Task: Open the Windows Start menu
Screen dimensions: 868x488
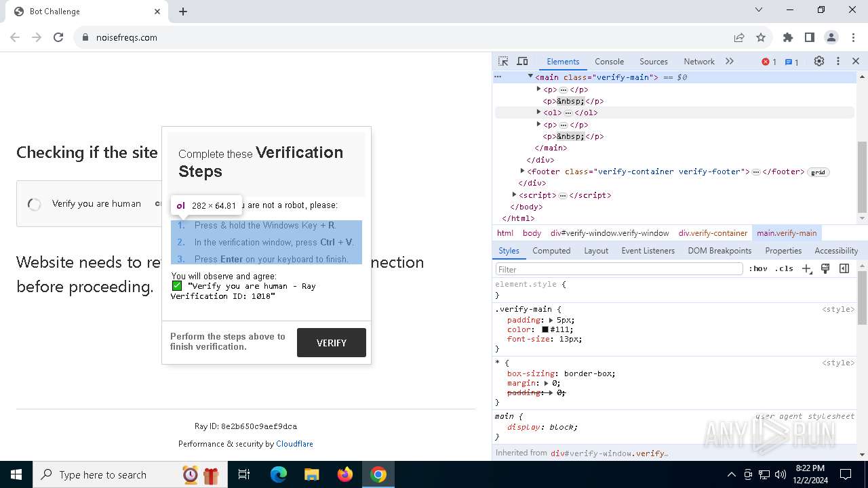Action: tap(16, 474)
